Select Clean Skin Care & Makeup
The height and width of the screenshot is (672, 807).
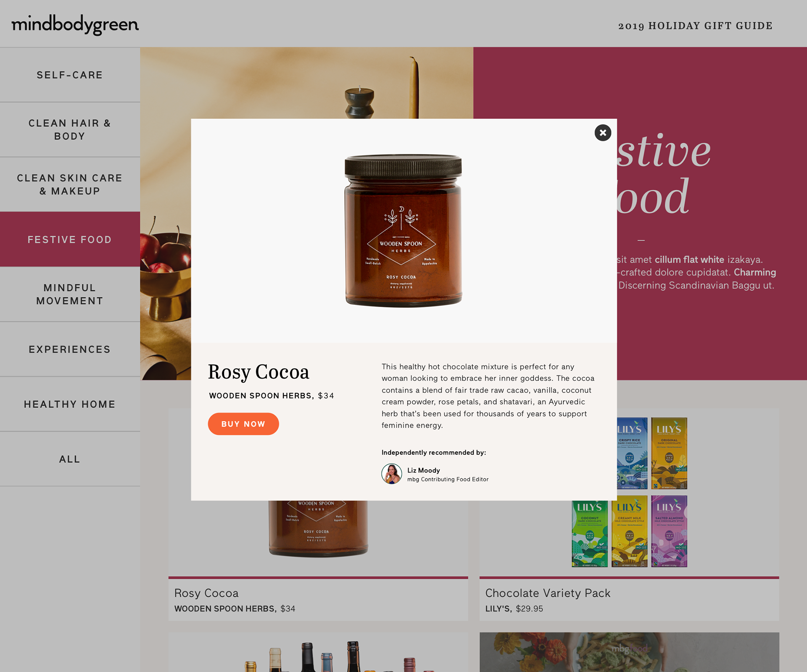click(x=70, y=184)
